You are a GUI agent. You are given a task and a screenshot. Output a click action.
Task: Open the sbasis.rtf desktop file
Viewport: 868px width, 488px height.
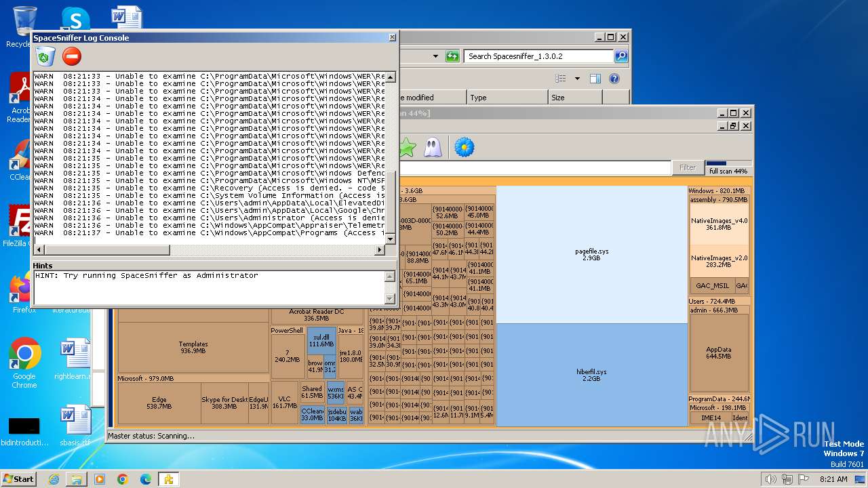coord(74,426)
